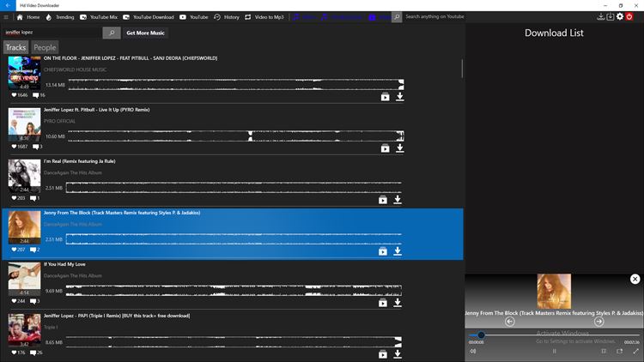Download 'If You Had My Love' track
Viewport: 644px width, 362px height.
pos(398,303)
